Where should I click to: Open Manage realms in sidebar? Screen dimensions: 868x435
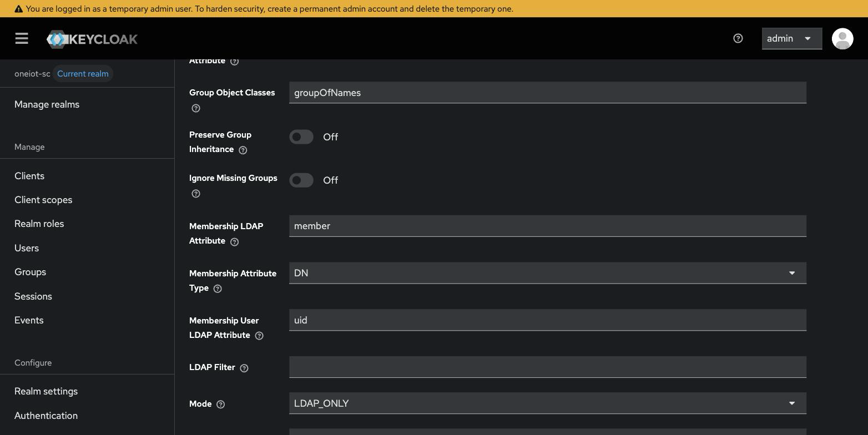(47, 104)
